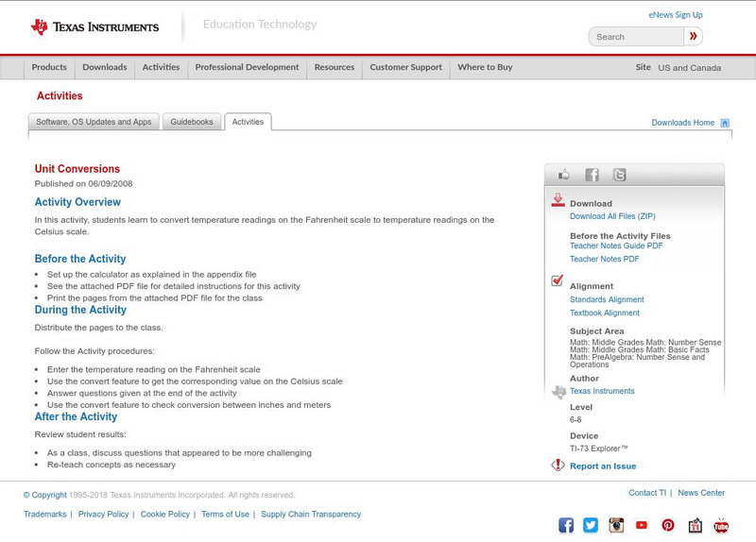Click 'Published on 06/09/2008' text
Screen dimensions: 756x542
coord(83,183)
